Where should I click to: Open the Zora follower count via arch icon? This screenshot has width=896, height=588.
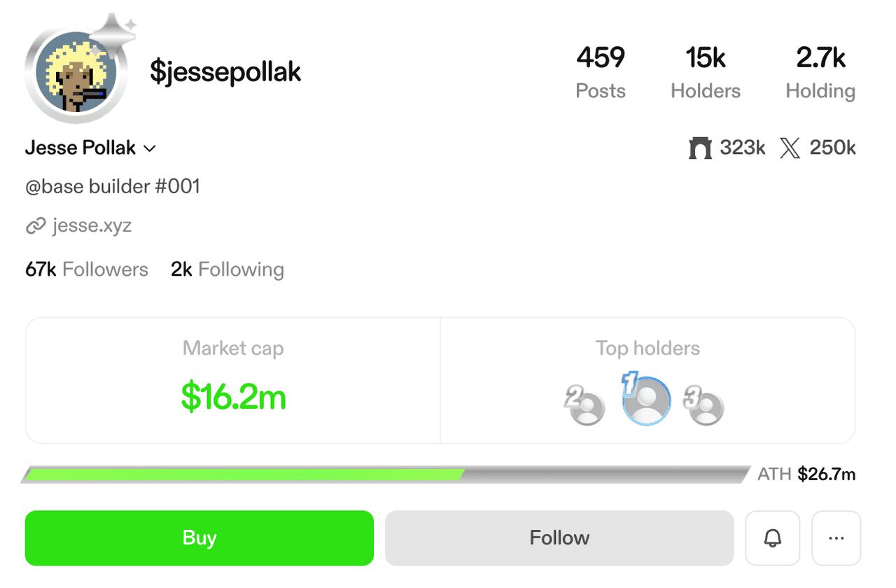point(727,148)
